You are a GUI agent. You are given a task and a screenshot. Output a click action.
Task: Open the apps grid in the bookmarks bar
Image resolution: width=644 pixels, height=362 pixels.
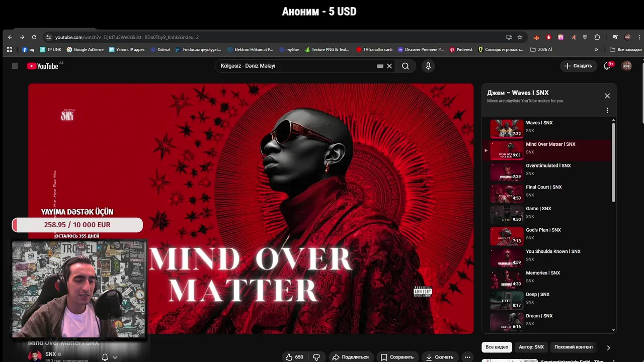click(9, 50)
